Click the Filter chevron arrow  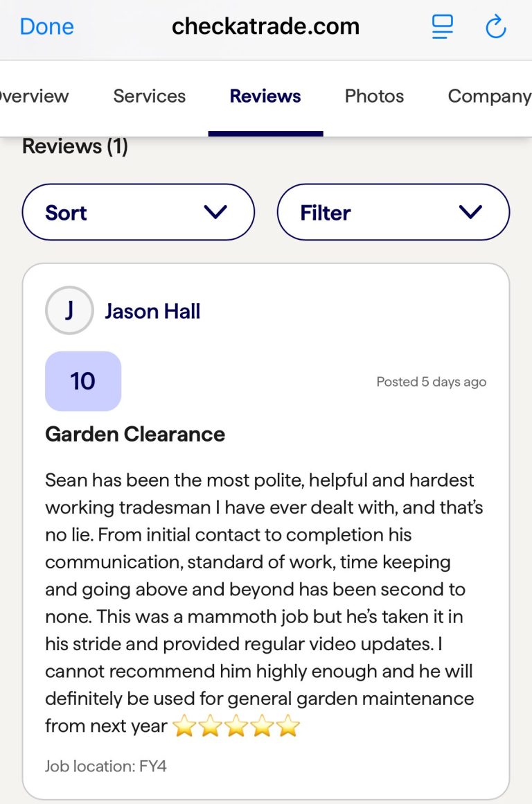click(x=471, y=212)
